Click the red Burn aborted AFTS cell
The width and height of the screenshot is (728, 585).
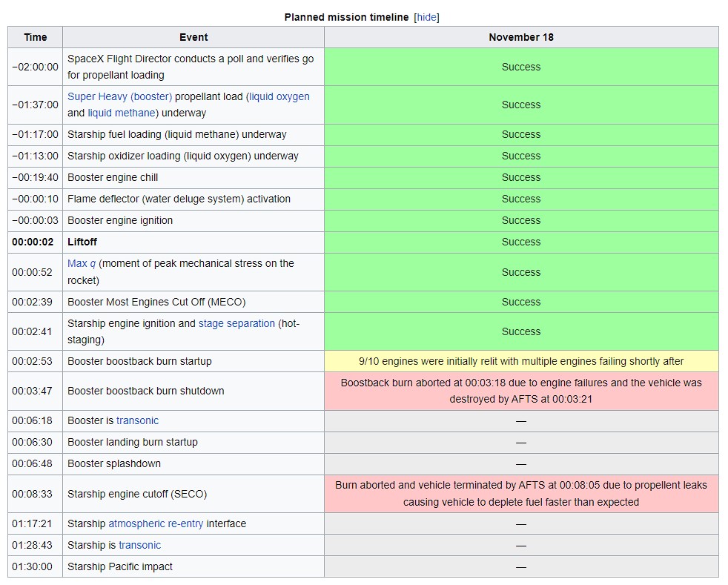tap(521, 494)
